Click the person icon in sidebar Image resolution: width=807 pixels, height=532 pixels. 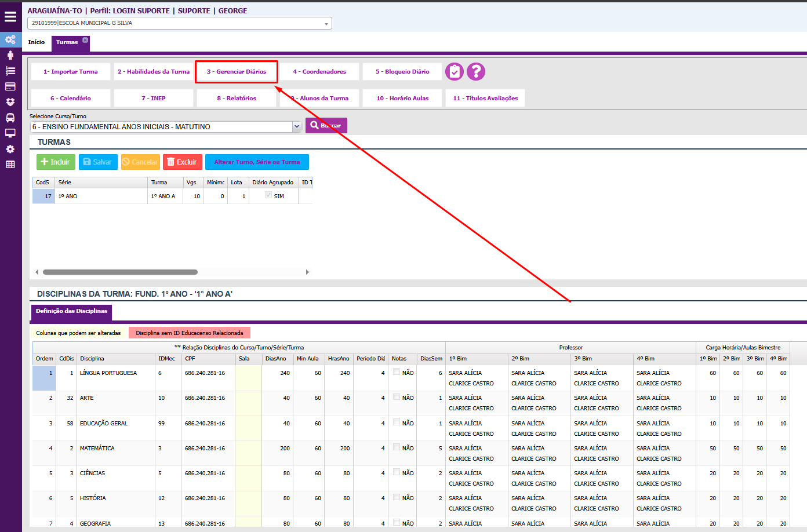coord(10,55)
